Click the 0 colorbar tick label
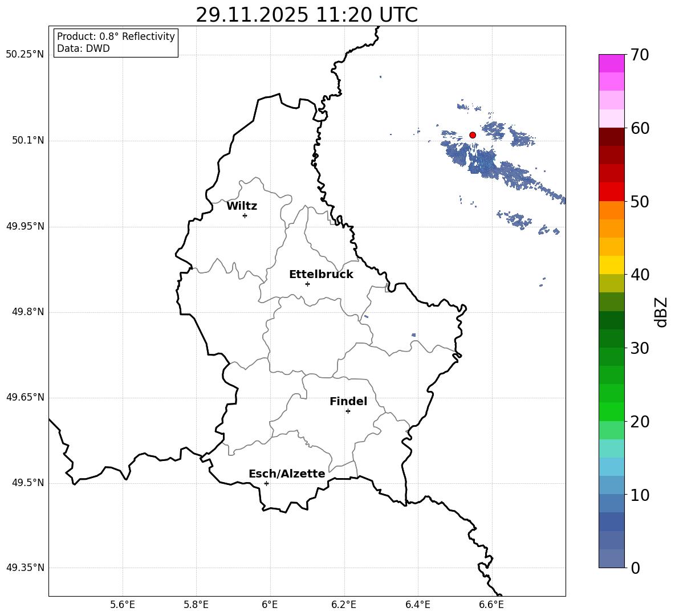 (x=635, y=568)
